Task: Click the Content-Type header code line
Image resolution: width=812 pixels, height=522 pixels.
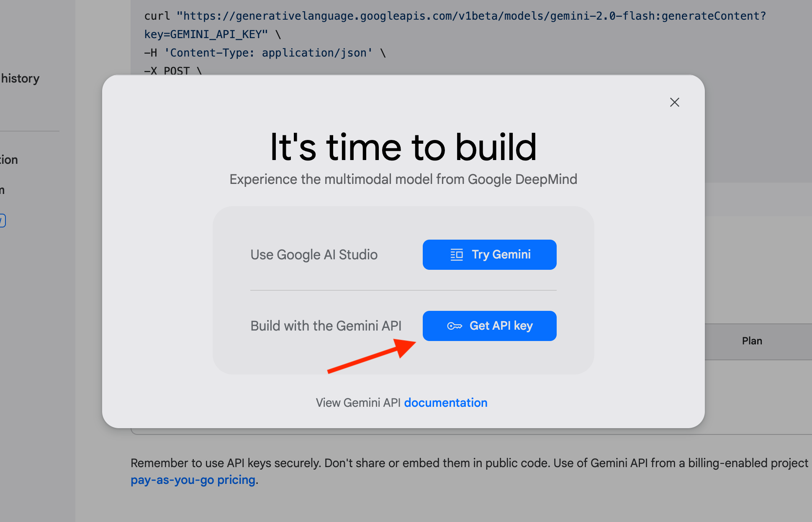Action: 265,53
